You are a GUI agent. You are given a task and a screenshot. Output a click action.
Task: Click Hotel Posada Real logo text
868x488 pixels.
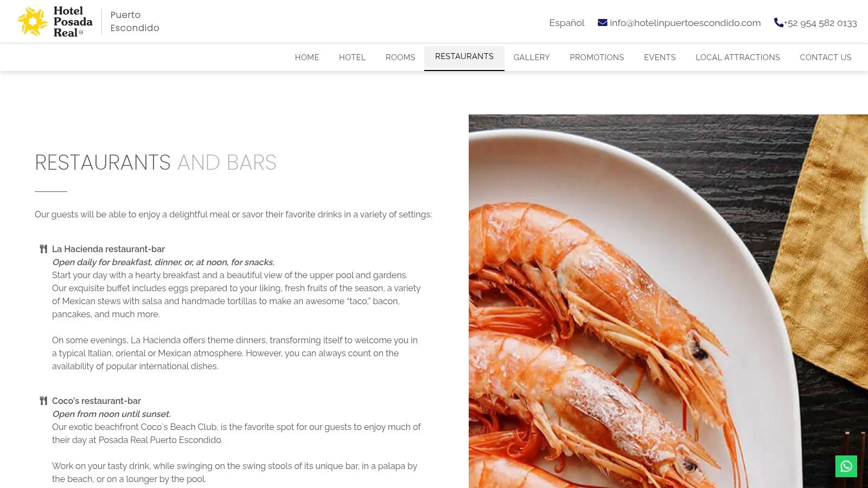tap(73, 22)
